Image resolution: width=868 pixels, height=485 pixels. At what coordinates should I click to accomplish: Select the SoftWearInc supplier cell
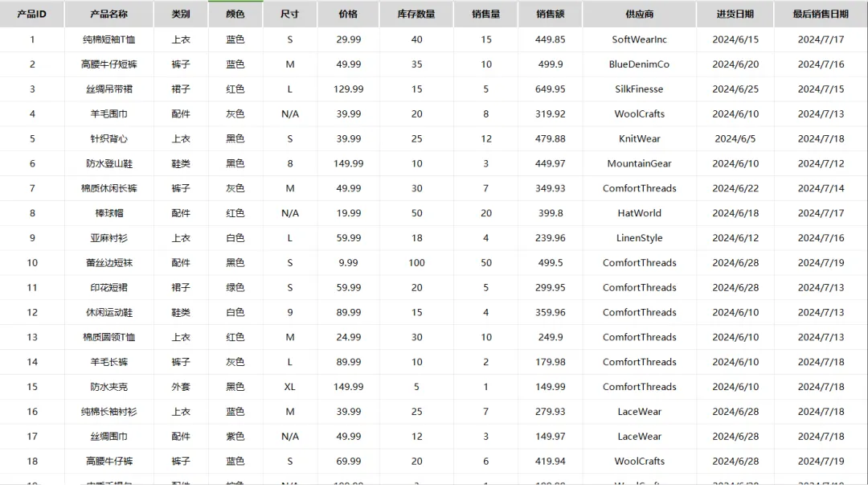639,39
